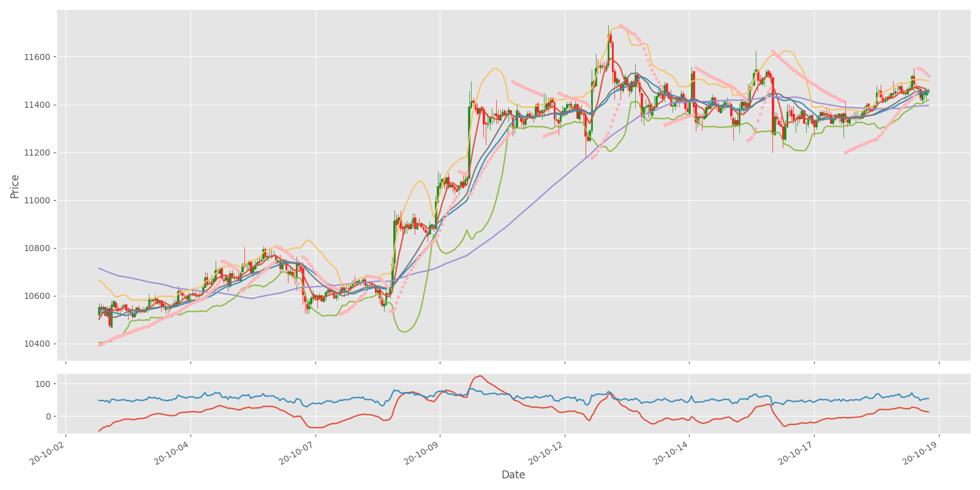Image resolution: width=980 pixels, height=490 pixels.
Task: Click the red oscillator peak above 100
Action: point(480,376)
